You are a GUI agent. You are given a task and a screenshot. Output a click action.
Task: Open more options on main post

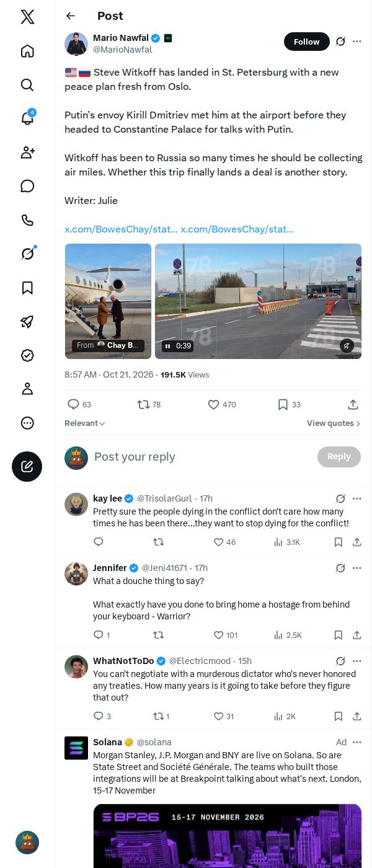click(x=357, y=42)
